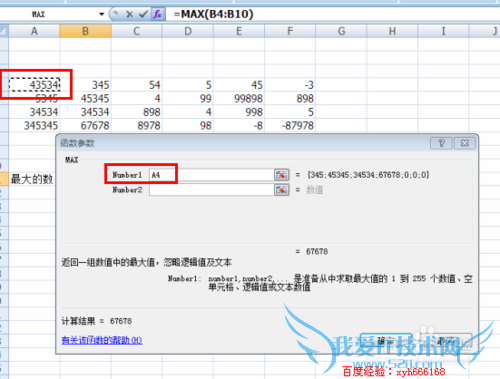This screenshot has height=379, width=500.
Task: Select cell containing 45345
Action: (85, 98)
